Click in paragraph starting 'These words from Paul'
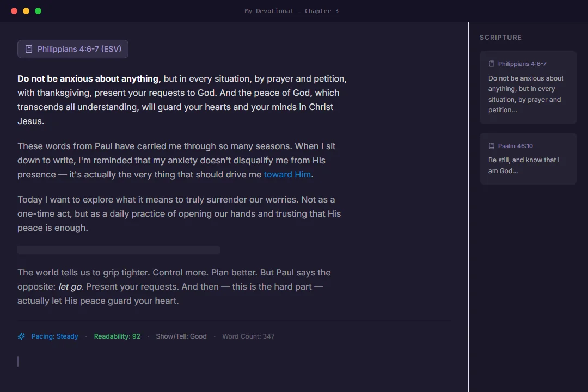The height and width of the screenshot is (392, 588). click(x=176, y=160)
